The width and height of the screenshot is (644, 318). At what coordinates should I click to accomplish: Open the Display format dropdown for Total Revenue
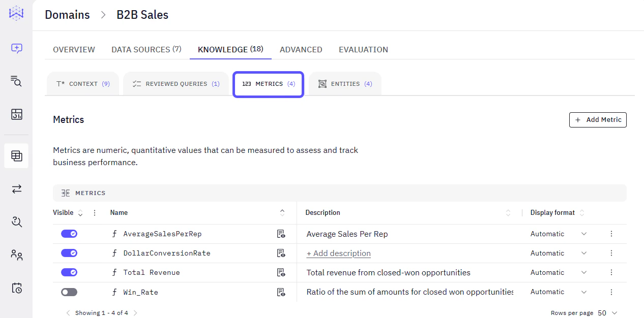pos(583,272)
